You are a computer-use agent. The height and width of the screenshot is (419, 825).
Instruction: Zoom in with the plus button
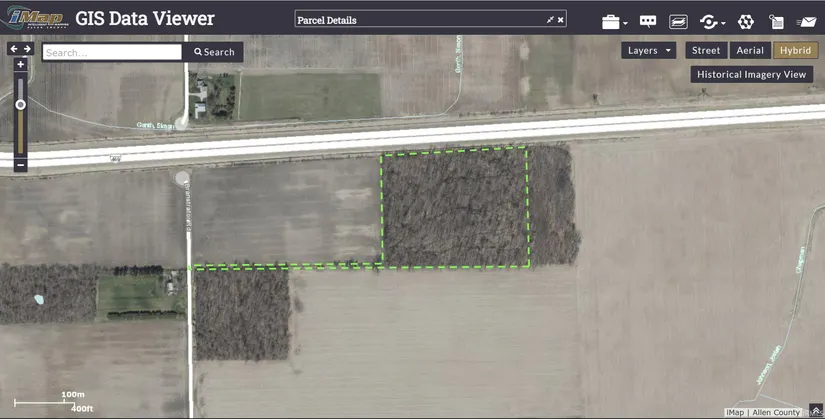click(21, 64)
